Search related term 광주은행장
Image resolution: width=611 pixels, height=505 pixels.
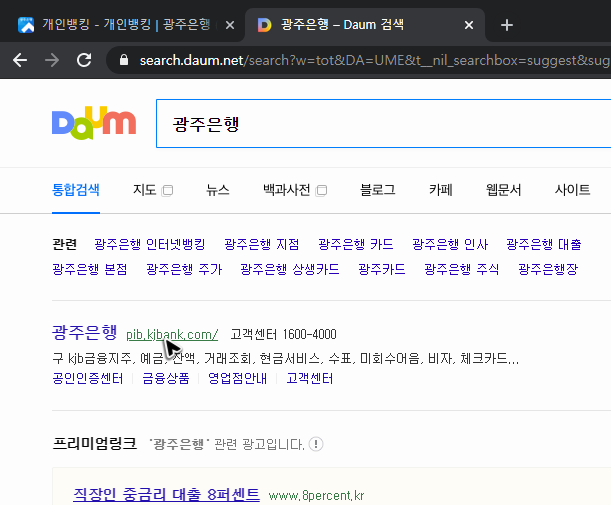click(548, 269)
